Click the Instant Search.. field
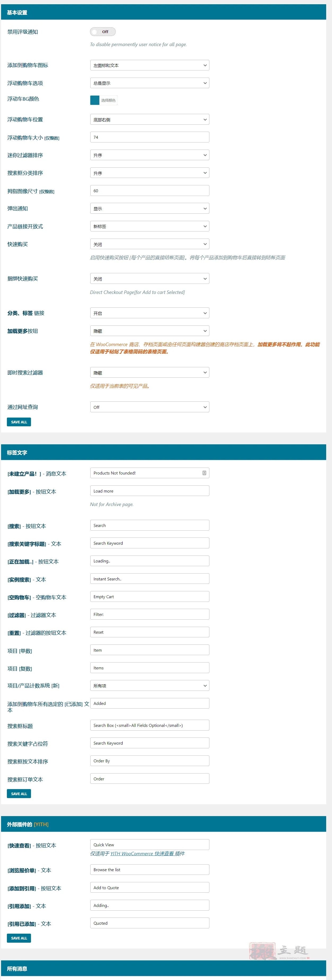The height and width of the screenshot is (980, 332). click(x=150, y=579)
